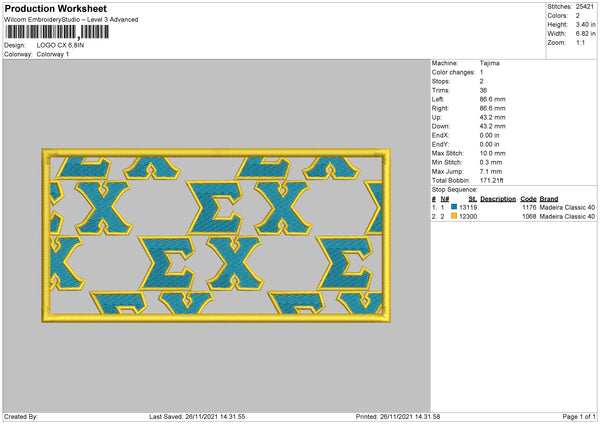The width and height of the screenshot is (600, 424).
Task: Click the Width value 6.82 in
Action: coord(585,34)
